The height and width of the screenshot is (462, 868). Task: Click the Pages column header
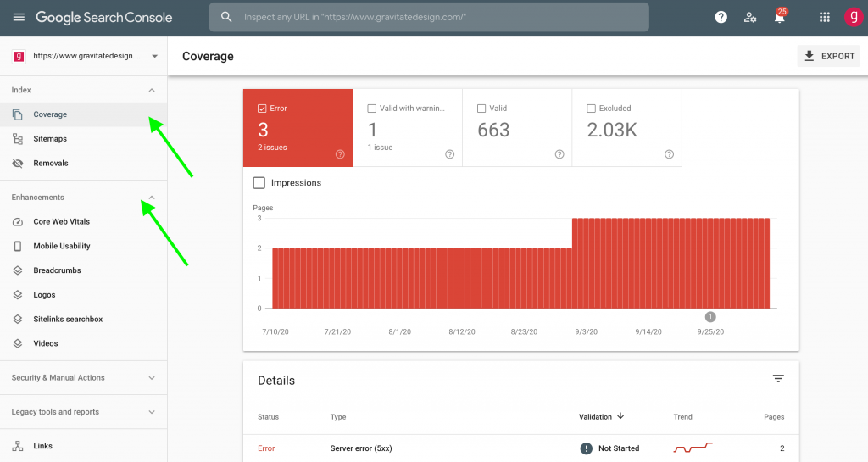[x=774, y=416]
